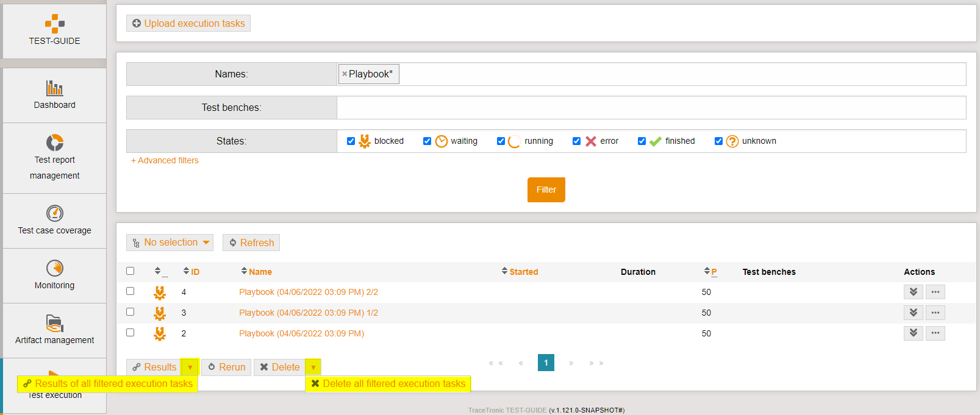The width and height of the screenshot is (980, 415).
Task: Click blocked status icon of task 3
Action: pos(160,313)
